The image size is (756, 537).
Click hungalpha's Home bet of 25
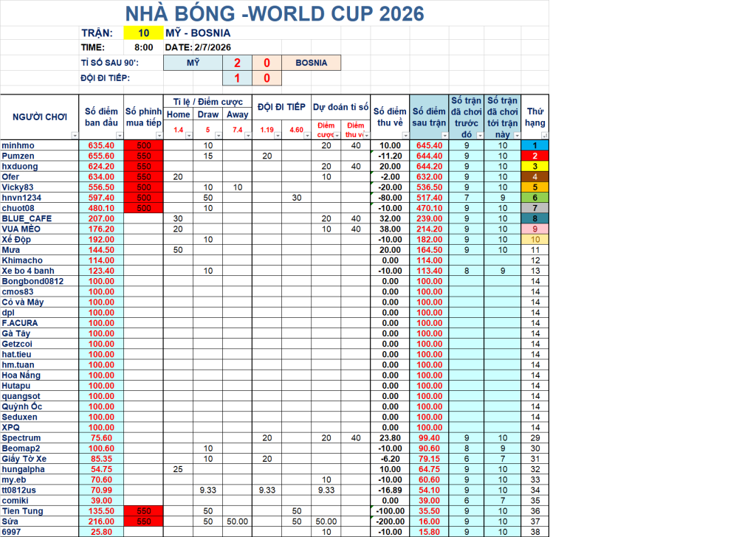pos(178,469)
